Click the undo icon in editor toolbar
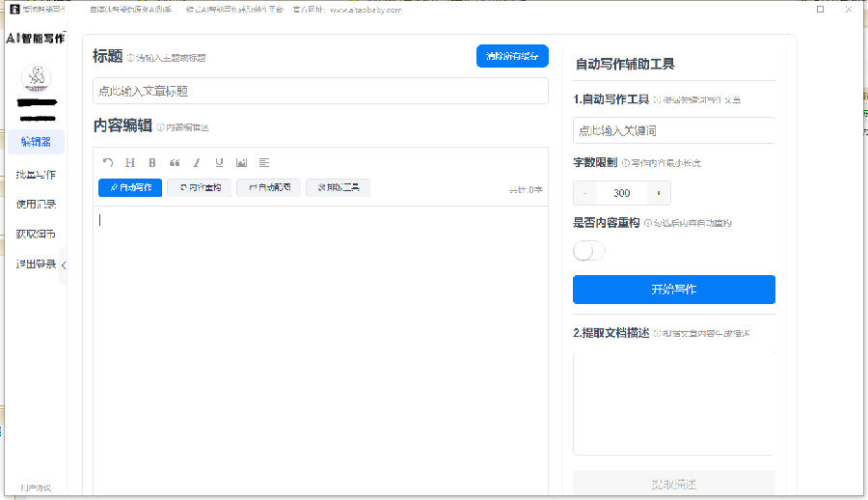This screenshot has width=868, height=500. coord(108,162)
